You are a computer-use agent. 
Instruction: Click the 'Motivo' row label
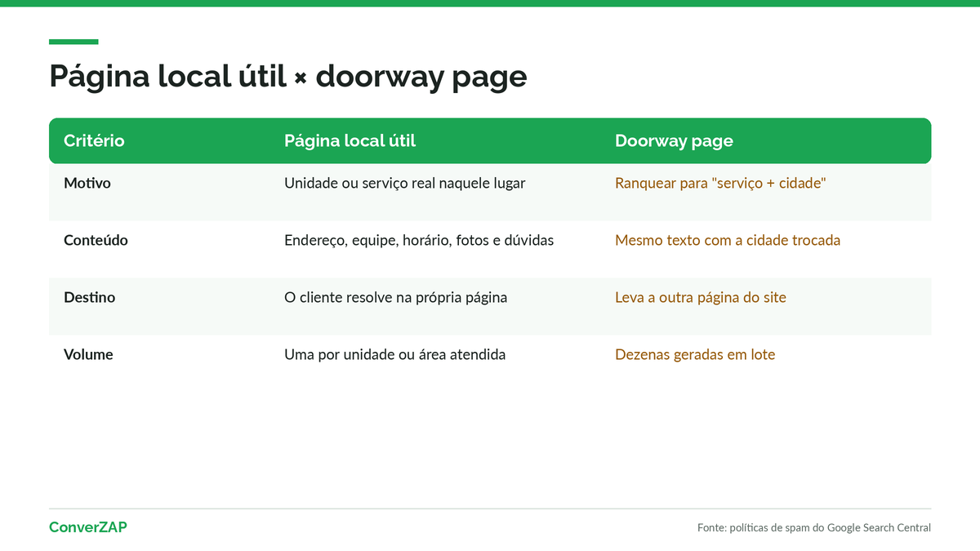pos(87,183)
